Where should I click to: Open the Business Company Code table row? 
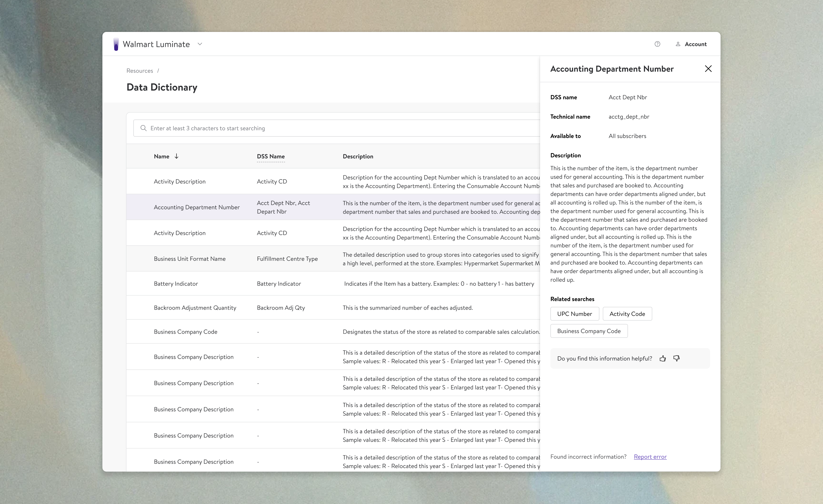[333, 332]
